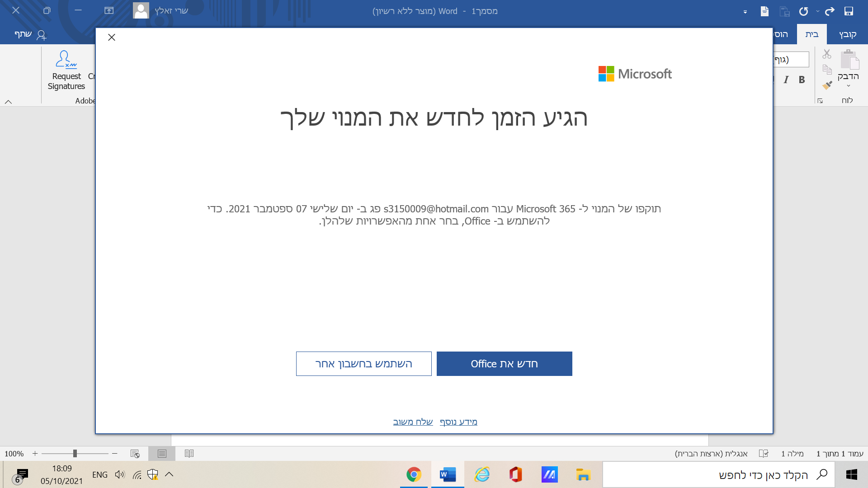Switch to Web Layout view icon
This screenshot has height=488, width=868.
(x=135, y=453)
